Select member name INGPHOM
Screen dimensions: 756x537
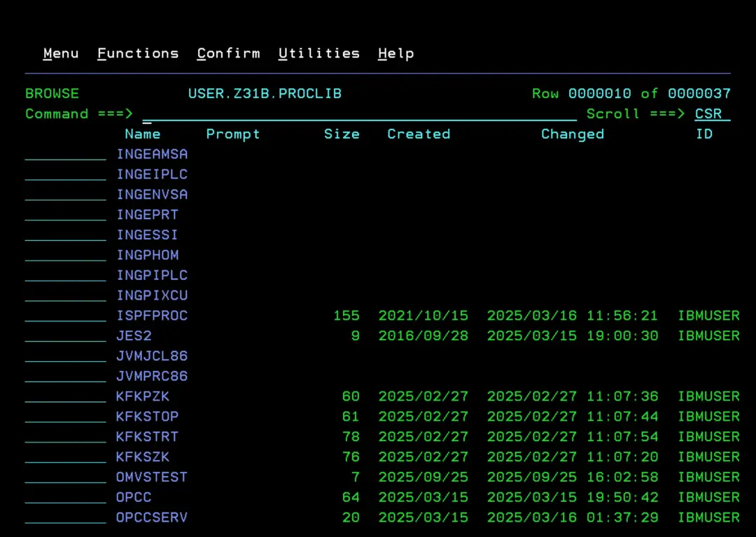148,255
